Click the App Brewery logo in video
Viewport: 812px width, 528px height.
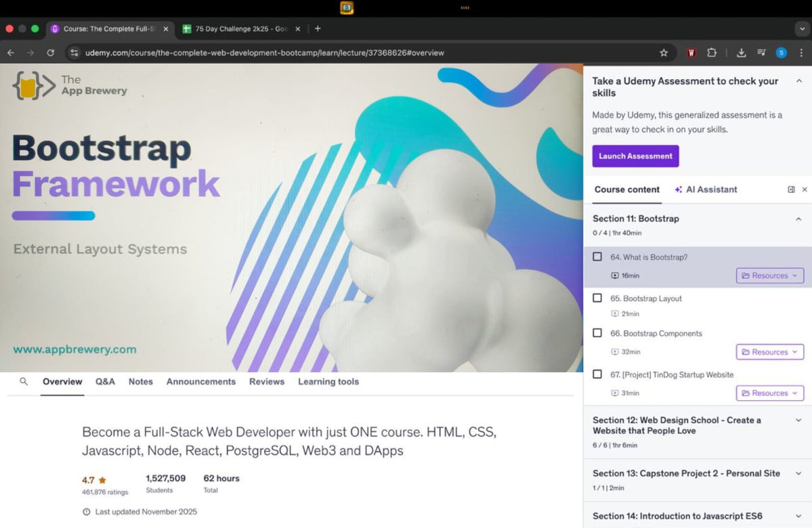(70, 85)
